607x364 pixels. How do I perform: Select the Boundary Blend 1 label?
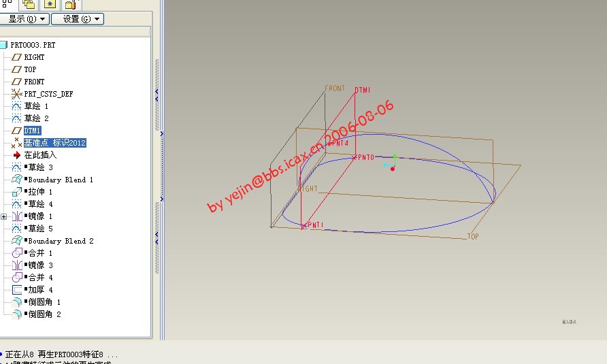tap(61, 180)
